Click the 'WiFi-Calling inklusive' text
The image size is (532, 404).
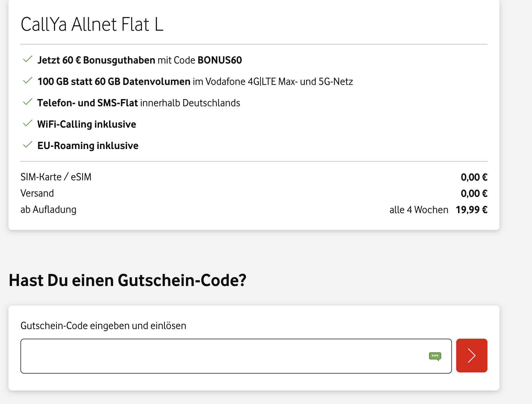pos(87,124)
